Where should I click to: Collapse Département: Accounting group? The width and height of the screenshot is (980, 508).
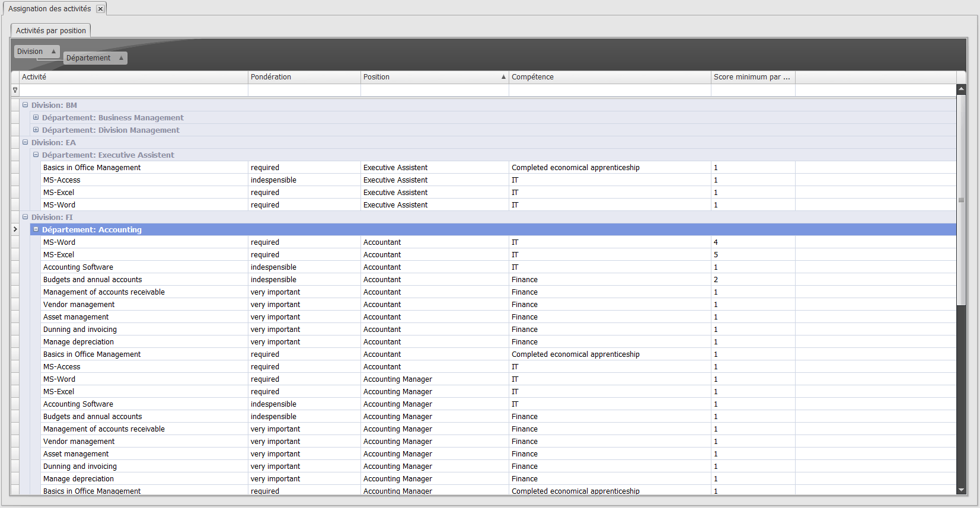click(x=36, y=229)
